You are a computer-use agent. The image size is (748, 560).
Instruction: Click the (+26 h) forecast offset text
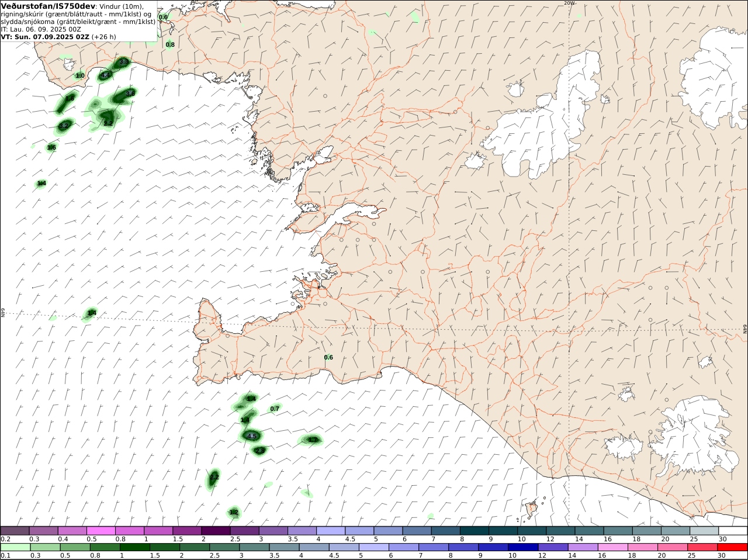point(103,37)
